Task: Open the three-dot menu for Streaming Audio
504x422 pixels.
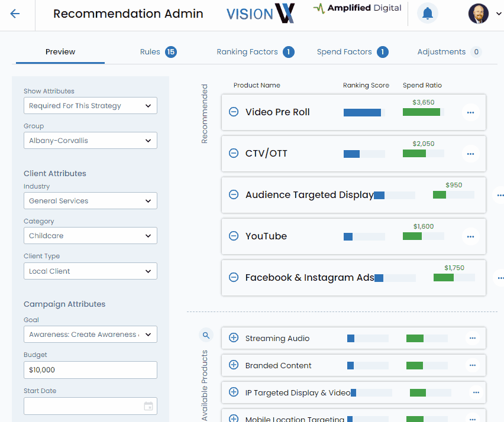Action: point(472,338)
